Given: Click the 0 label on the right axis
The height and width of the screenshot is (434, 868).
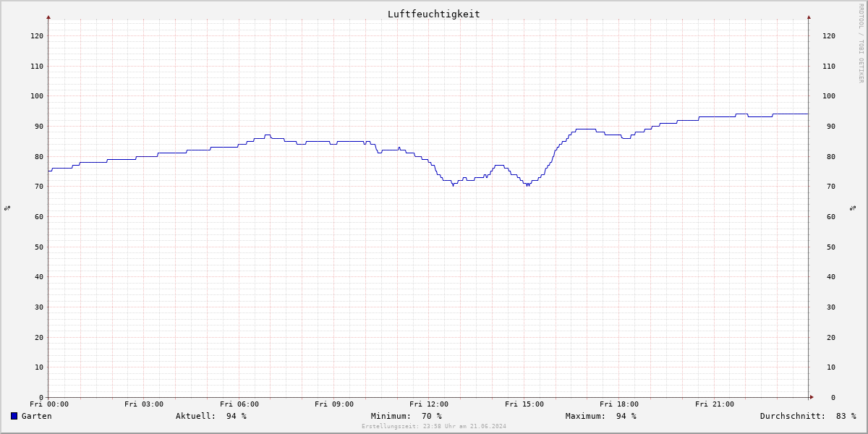Looking at the screenshot, I should coord(833,397).
